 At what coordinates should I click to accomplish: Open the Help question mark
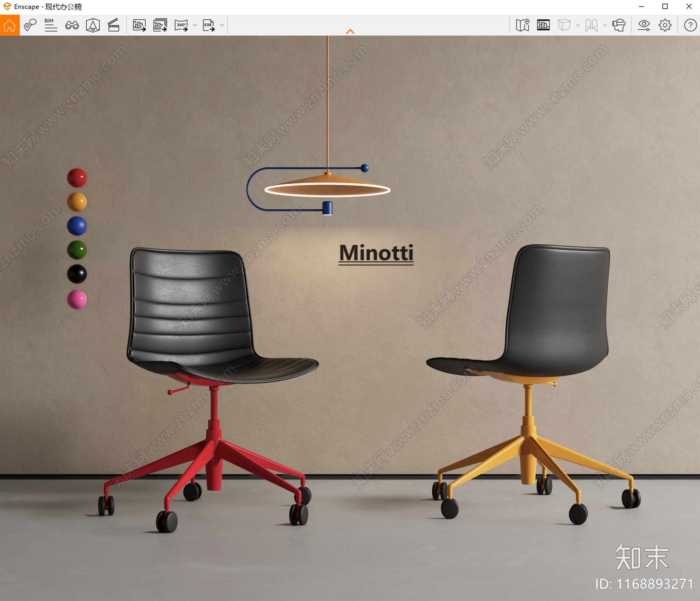coord(690,25)
